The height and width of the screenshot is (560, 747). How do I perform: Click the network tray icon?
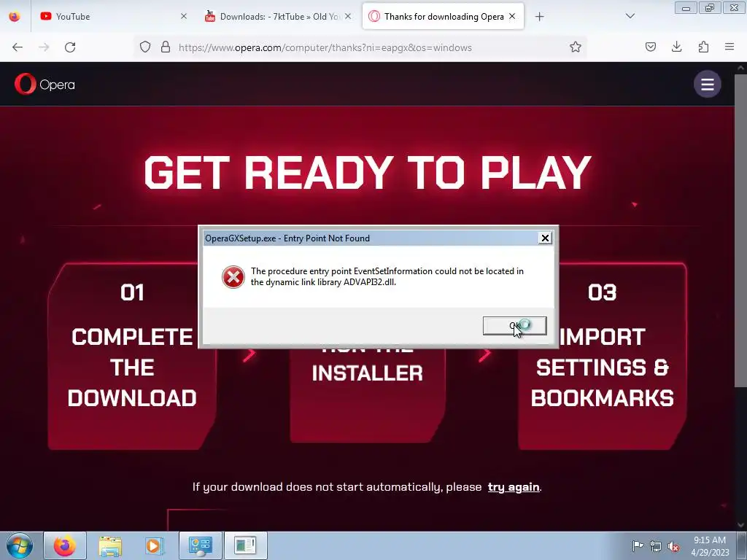tap(656, 546)
